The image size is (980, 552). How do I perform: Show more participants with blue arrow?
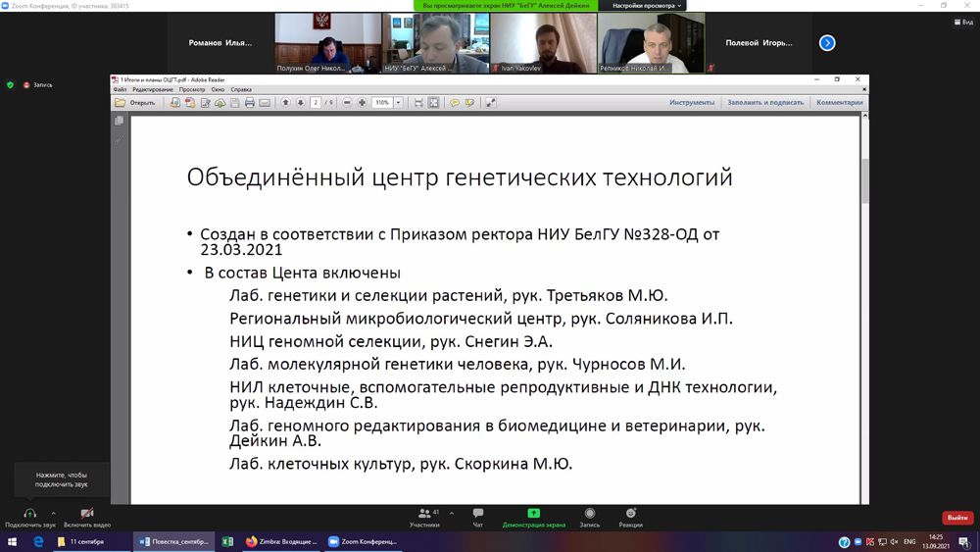tap(827, 43)
